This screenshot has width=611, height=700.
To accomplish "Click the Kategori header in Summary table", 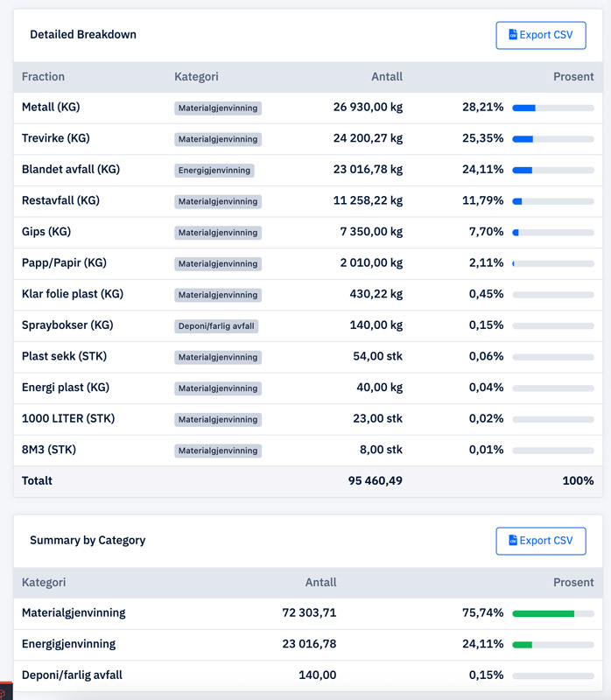I will [x=43, y=583].
